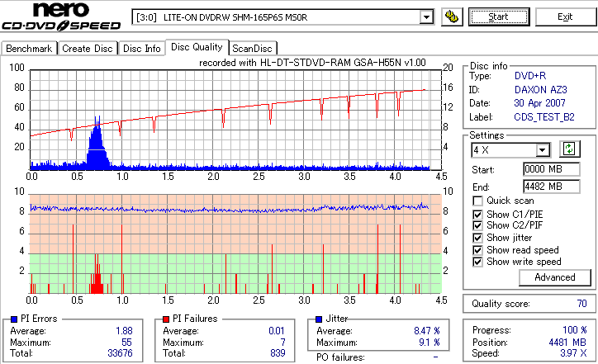Click the PI Failures average 0.01
The width and height of the screenshot is (598, 364).
[277, 331]
